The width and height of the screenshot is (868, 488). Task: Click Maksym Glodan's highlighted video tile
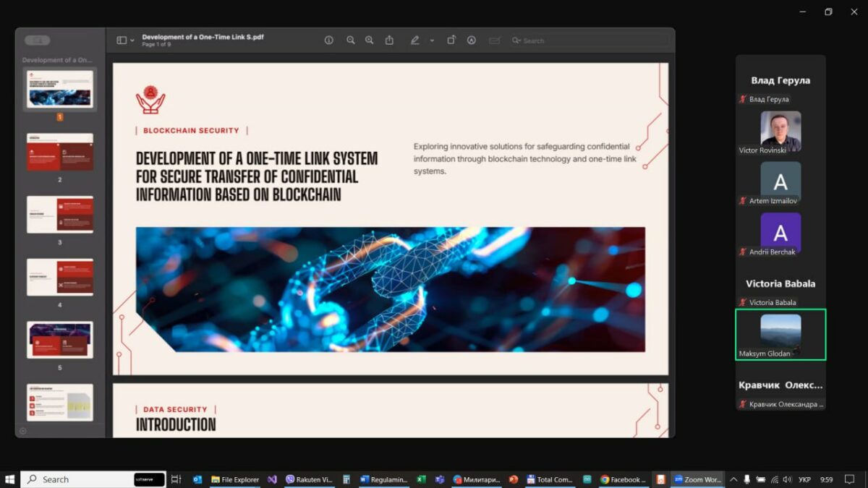click(780, 334)
